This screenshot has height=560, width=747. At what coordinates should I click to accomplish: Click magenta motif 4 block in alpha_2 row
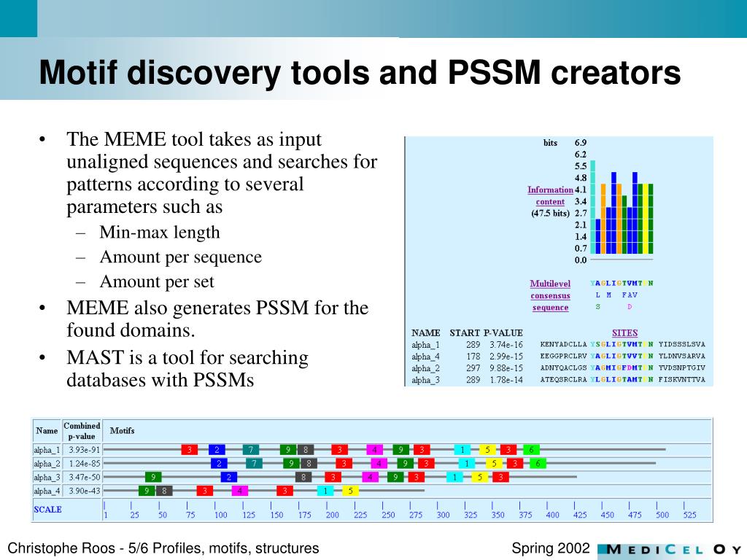[x=379, y=463]
